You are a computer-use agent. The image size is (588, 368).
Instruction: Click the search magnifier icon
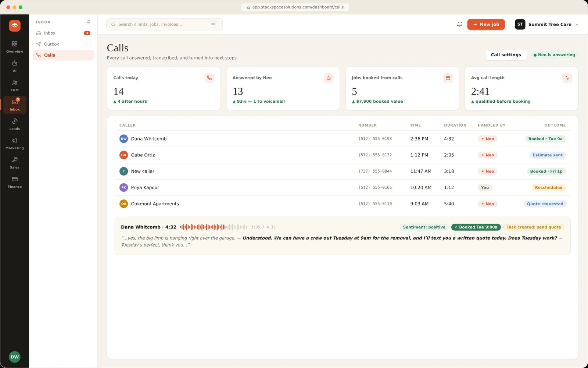coord(113,24)
